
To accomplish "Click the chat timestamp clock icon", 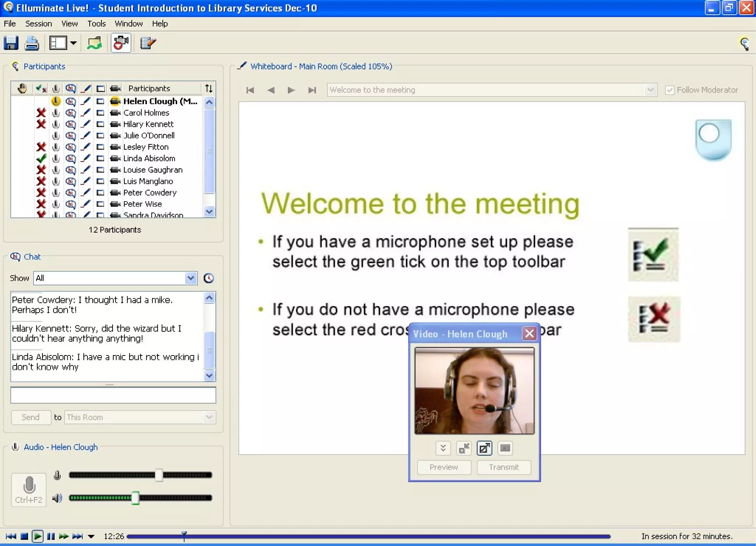I will coord(209,278).
